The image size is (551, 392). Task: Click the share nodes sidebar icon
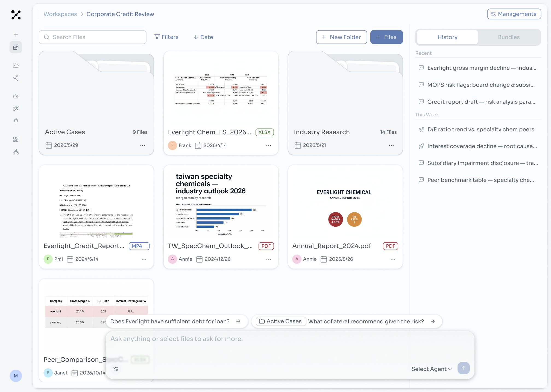tap(16, 78)
